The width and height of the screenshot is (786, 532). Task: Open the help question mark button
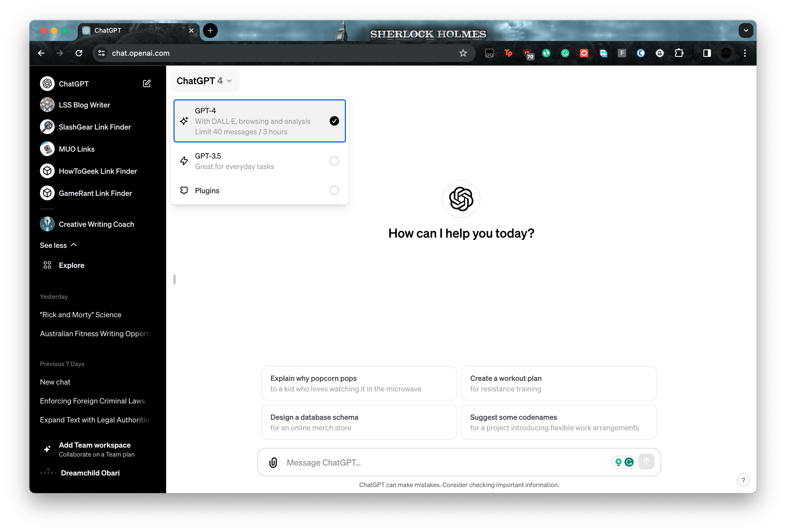click(743, 480)
